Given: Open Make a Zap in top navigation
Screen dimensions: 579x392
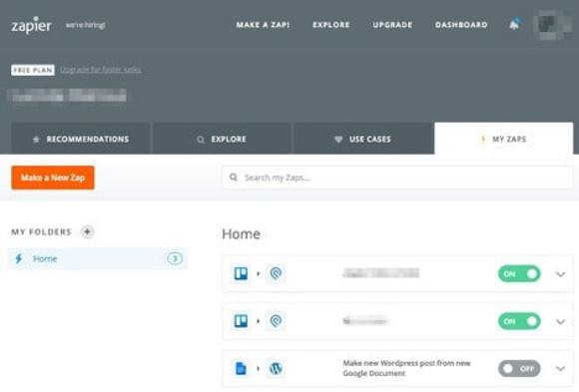Looking at the screenshot, I should [x=263, y=25].
